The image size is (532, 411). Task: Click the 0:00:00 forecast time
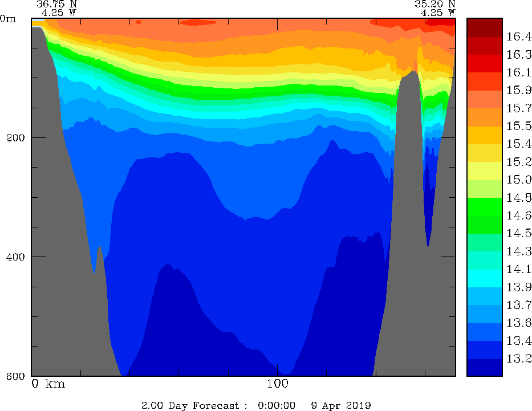tap(277, 405)
